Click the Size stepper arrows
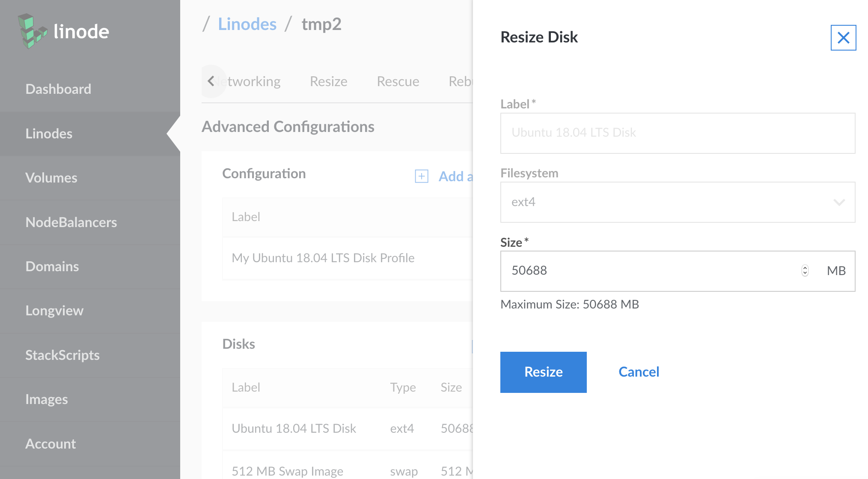 click(805, 271)
